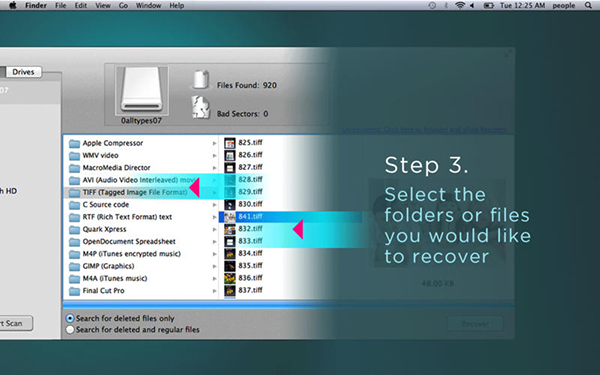600x375 pixels.
Task: Click the 837.tiff file thumbnail
Action: 230,290
